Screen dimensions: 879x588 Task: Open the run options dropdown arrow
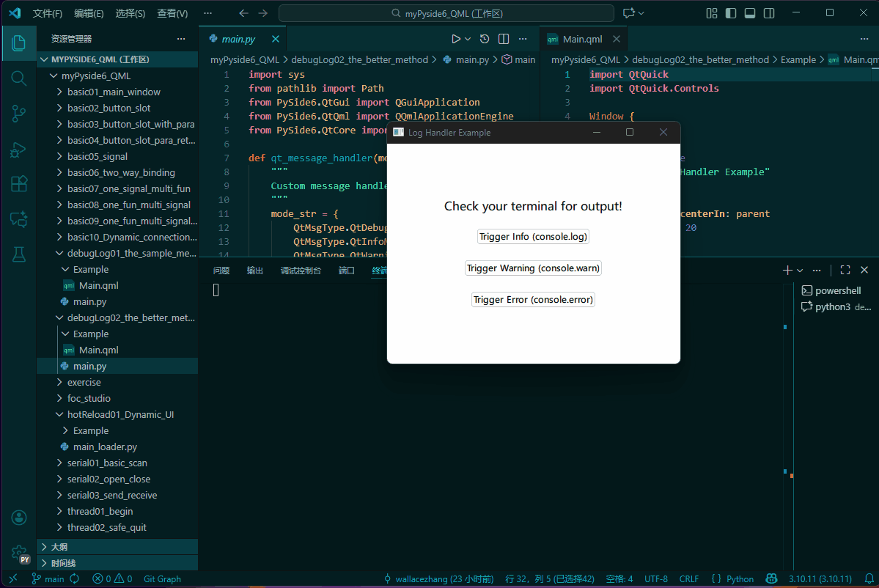point(468,40)
